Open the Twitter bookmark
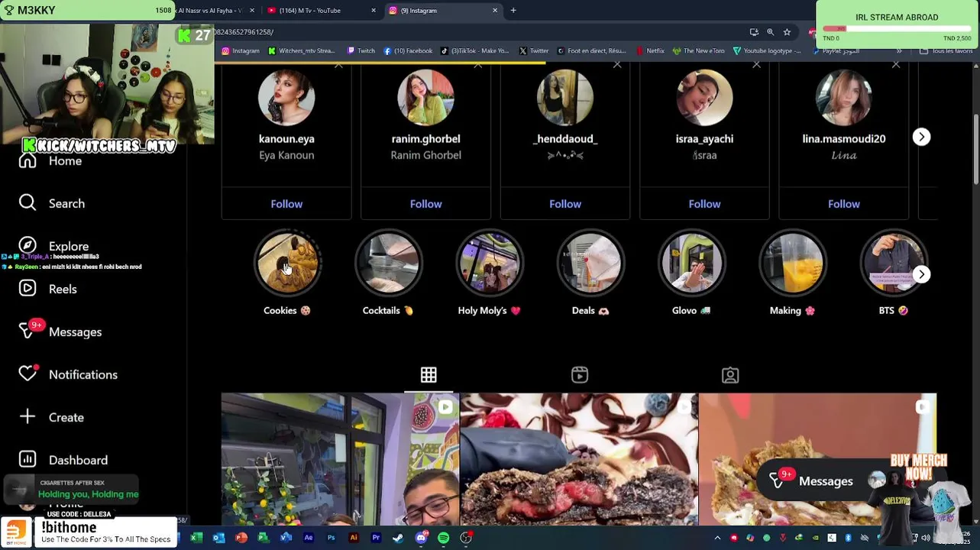980x550 pixels. pyautogui.click(x=534, y=51)
